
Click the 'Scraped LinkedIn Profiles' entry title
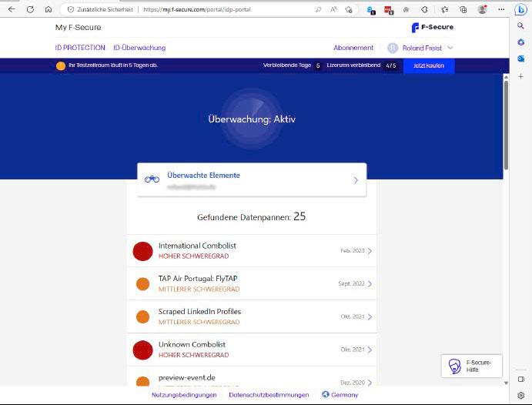point(199,311)
